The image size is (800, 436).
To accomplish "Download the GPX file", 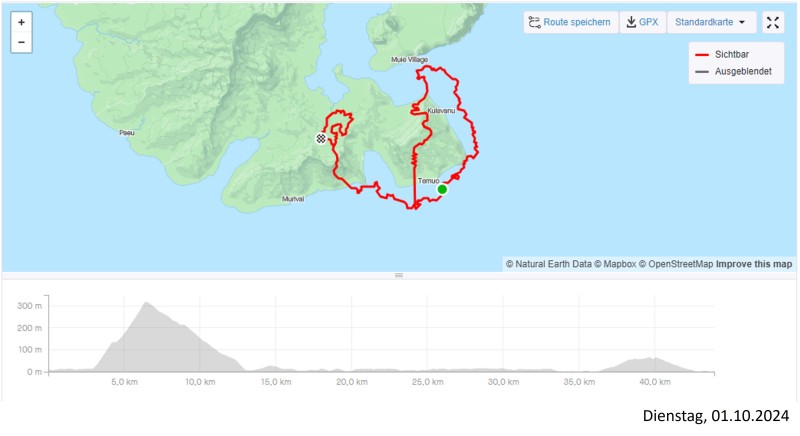I will 642,22.
